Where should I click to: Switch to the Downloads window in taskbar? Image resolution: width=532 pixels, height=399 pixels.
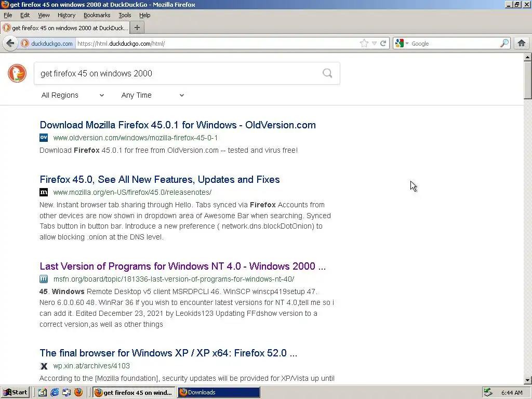click(219, 393)
